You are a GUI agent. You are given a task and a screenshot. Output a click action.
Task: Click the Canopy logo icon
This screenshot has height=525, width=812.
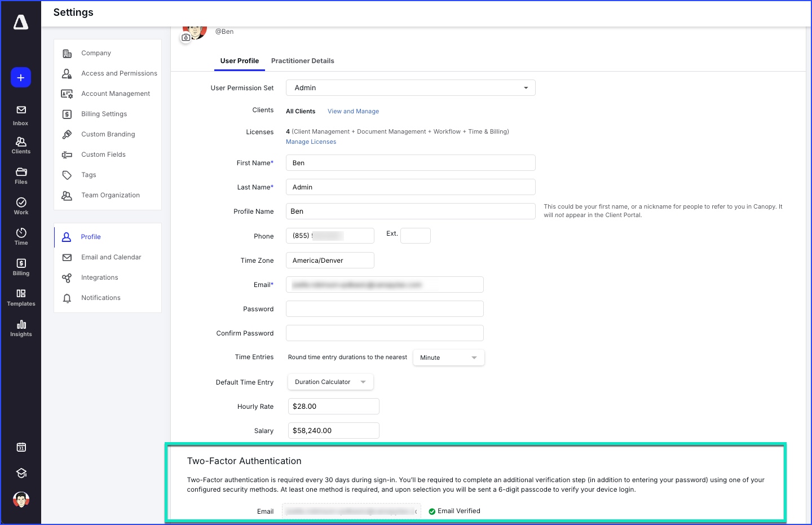click(21, 22)
